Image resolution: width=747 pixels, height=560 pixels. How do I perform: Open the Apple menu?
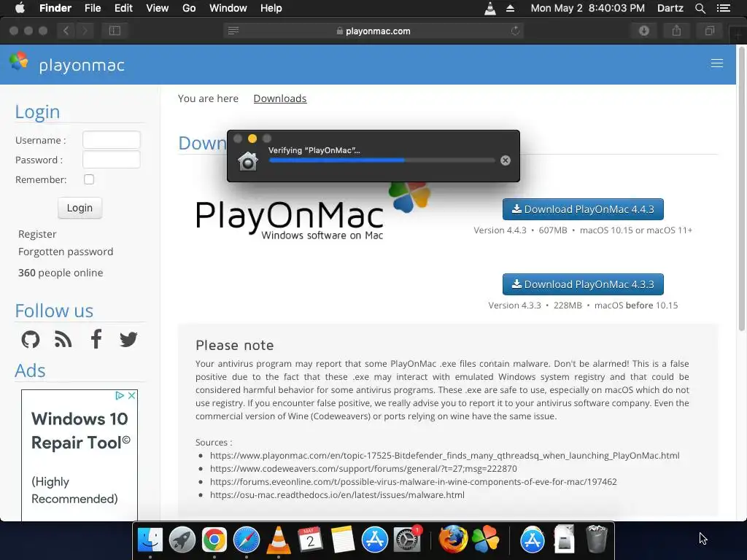pyautogui.click(x=20, y=8)
